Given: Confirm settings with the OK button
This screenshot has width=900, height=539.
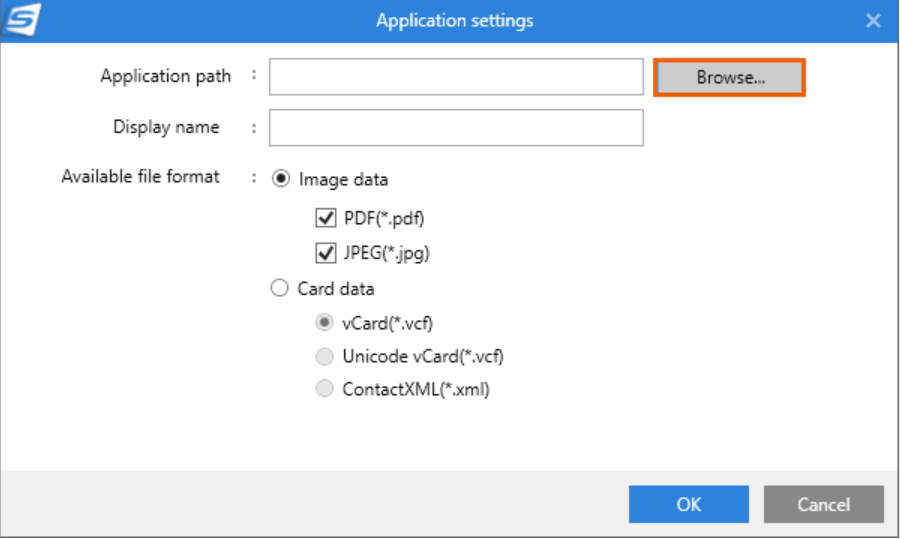Looking at the screenshot, I should pos(688,504).
